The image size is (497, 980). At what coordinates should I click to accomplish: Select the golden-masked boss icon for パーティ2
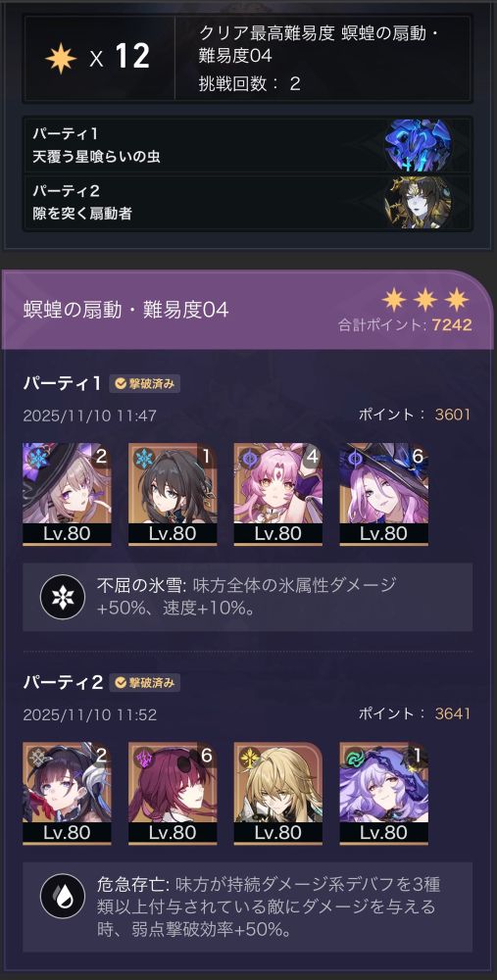coord(419,203)
